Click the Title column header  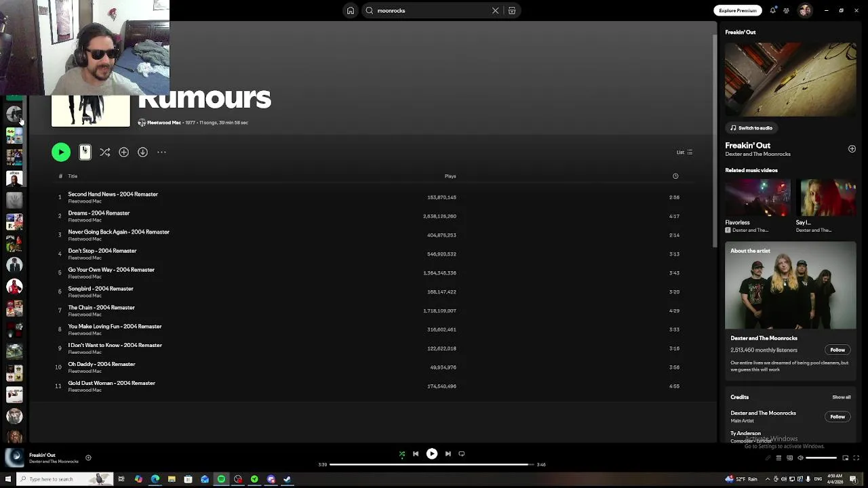(x=73, y=176)
